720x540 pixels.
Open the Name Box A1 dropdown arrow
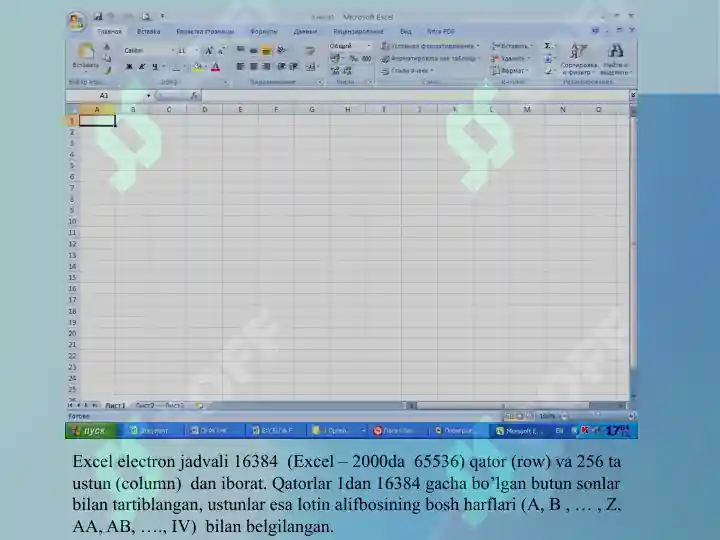pos(148,96)
